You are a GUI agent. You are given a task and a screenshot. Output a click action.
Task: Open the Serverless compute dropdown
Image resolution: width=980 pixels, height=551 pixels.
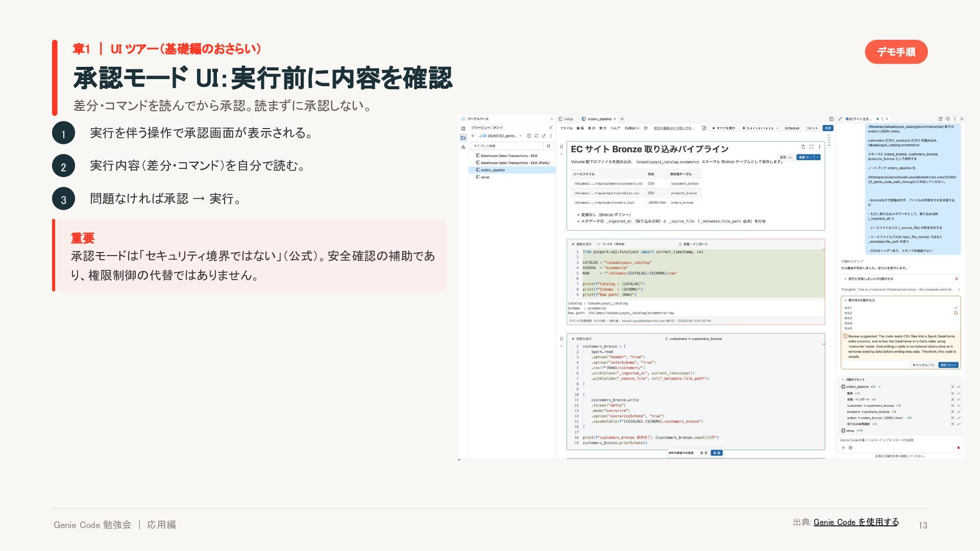pos(761,128)
